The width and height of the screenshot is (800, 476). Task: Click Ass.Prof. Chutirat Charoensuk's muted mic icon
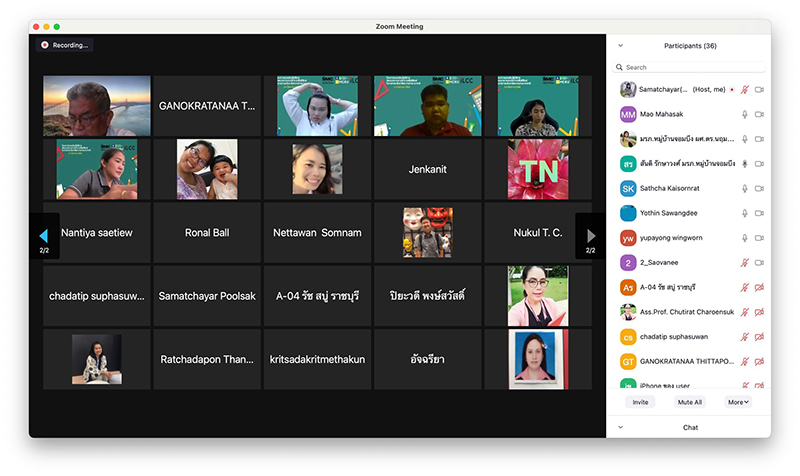pos(745,312)
